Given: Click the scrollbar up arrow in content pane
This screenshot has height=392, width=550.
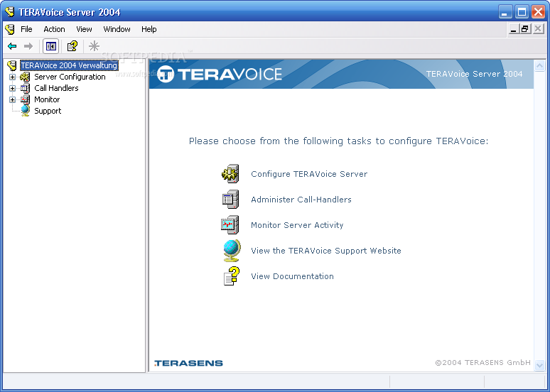Looking at the screenshot, I should click(x=539, y=65).
